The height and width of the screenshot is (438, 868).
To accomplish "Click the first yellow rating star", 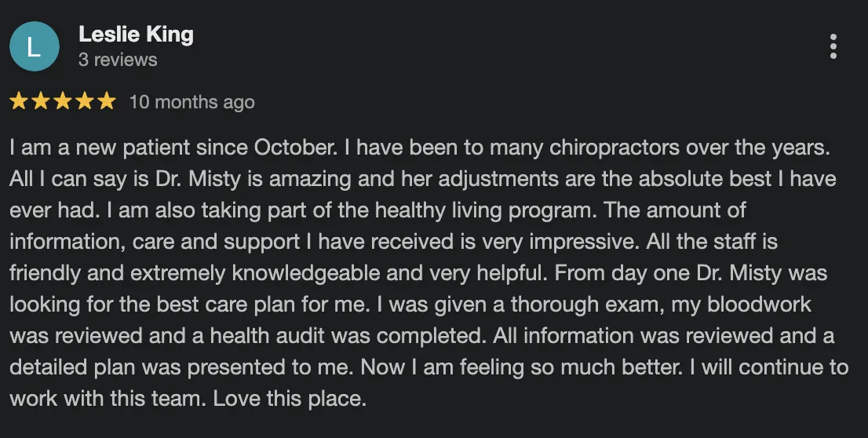I will (x=19, y=102).
